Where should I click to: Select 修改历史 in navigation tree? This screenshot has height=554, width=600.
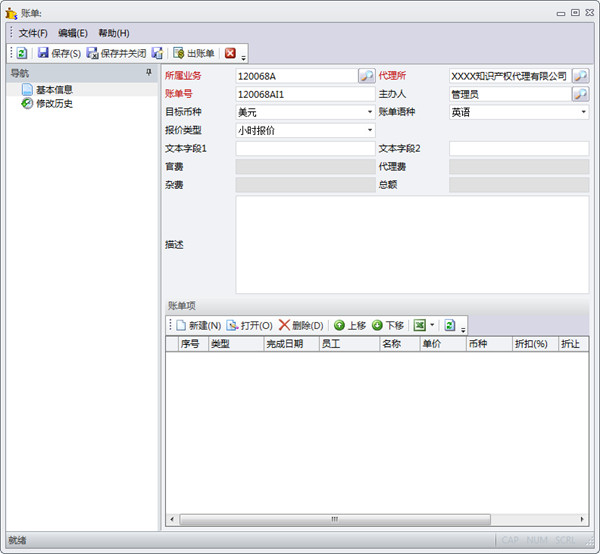point(54,104)
